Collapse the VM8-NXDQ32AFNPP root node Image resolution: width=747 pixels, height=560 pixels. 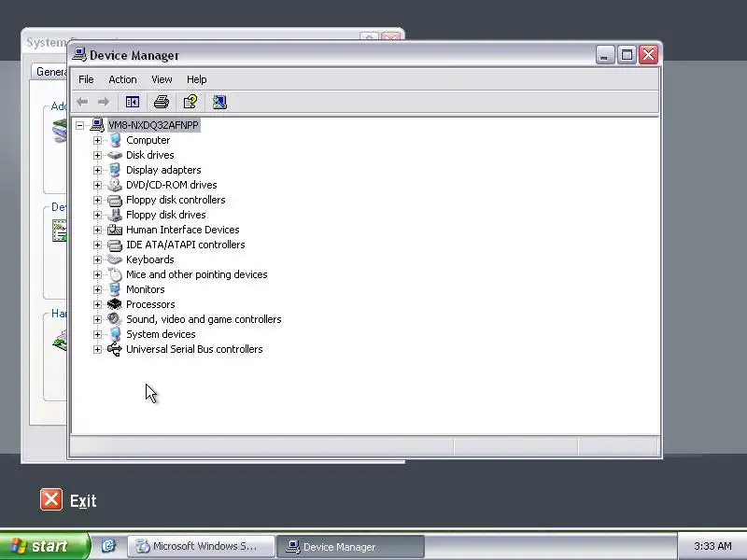pyautogui.click(x=80, y=125)
